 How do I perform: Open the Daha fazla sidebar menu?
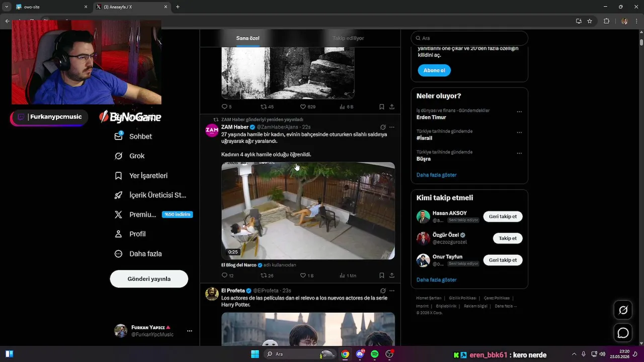[138, 254]
